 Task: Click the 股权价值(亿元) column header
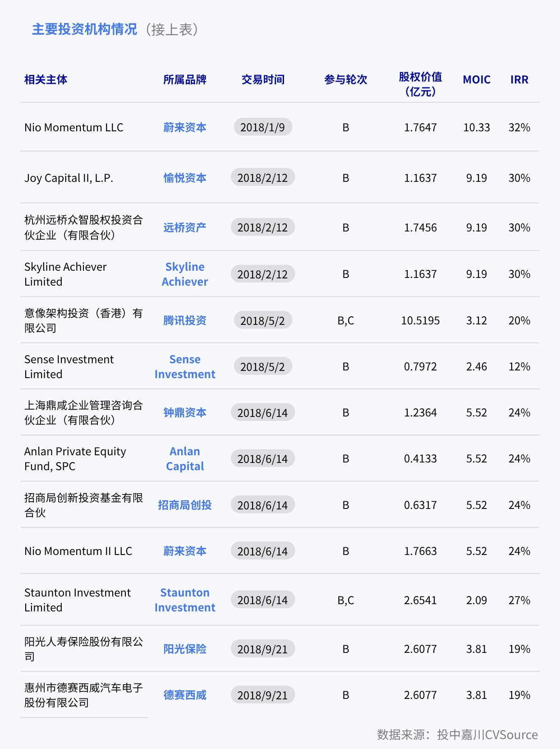coord(420,84)
